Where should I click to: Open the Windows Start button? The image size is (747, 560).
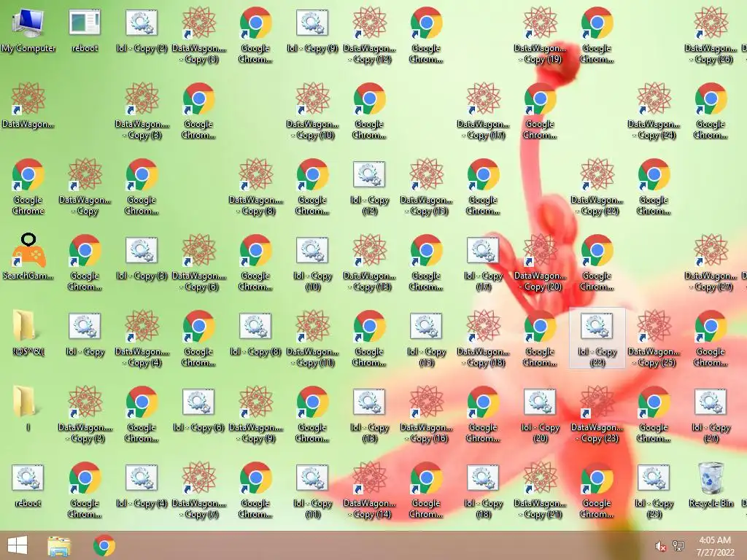(18, 545)
